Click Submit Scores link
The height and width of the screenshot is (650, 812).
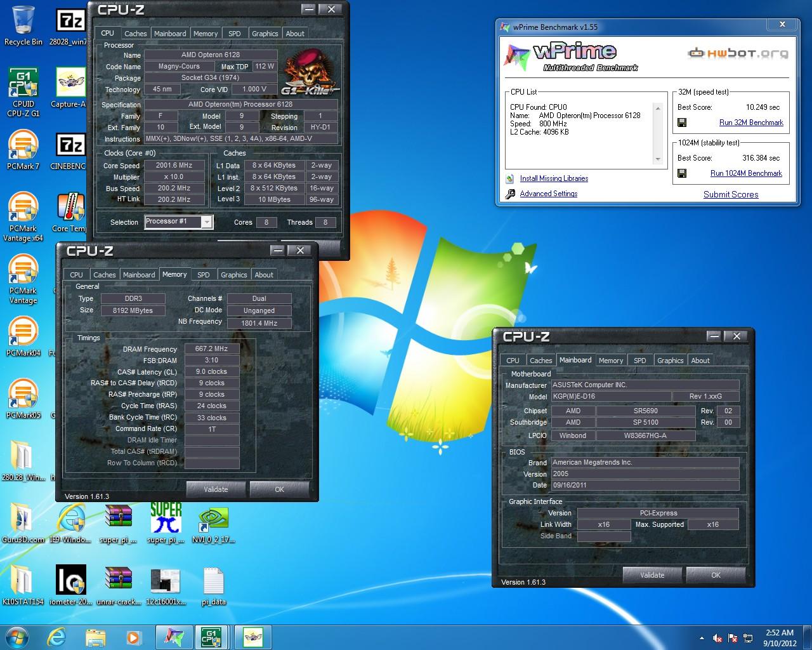pyautogui.click(x=731, y=194)
